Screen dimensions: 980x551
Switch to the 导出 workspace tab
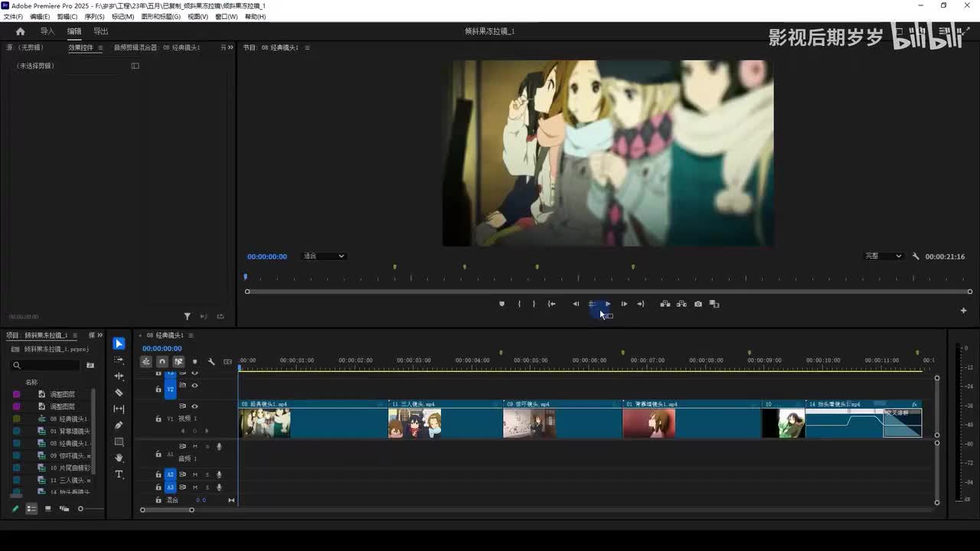(x=101, y=31)
